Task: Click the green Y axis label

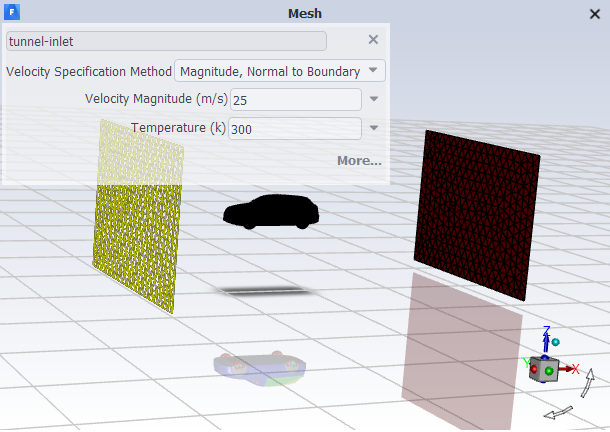Action: pos(526,363)
